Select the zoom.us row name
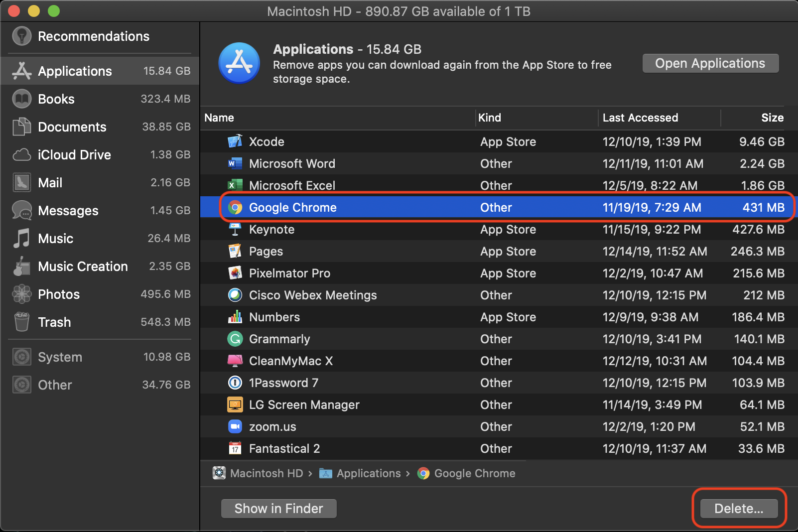The image size is (798, 532). pyautogui.click(x=272, y=426)
